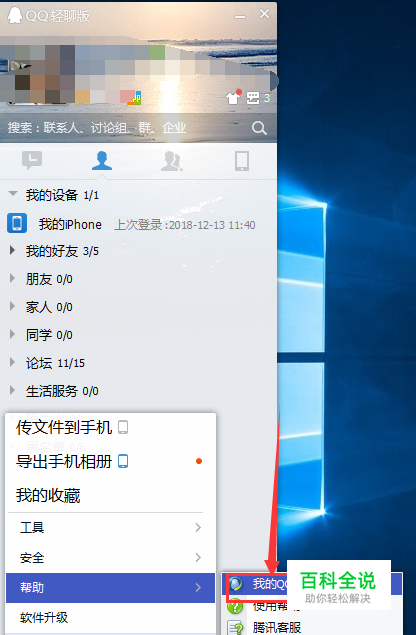Expand the 论坛 11/15 group
Screen dimensions: 416x635
(12, 362)
